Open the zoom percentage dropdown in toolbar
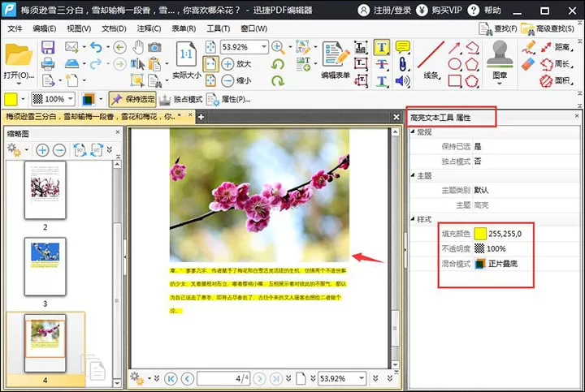 pyautogui.click(x=264, y=47)
